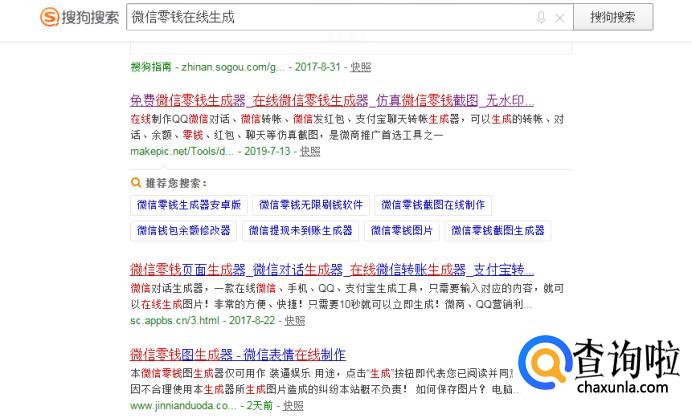Click the 搜狗搜索 search button
Viewport: 692px width, 418px height.
pos(613,17)
